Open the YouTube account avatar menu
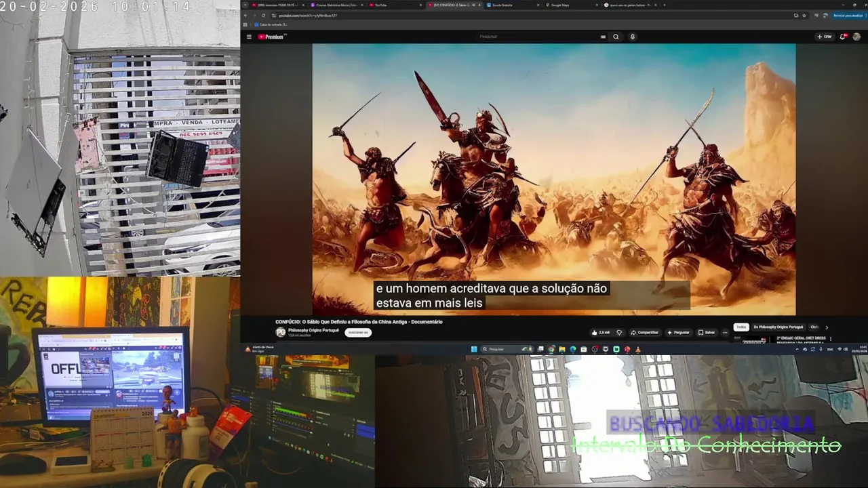 tap(856, 37)
